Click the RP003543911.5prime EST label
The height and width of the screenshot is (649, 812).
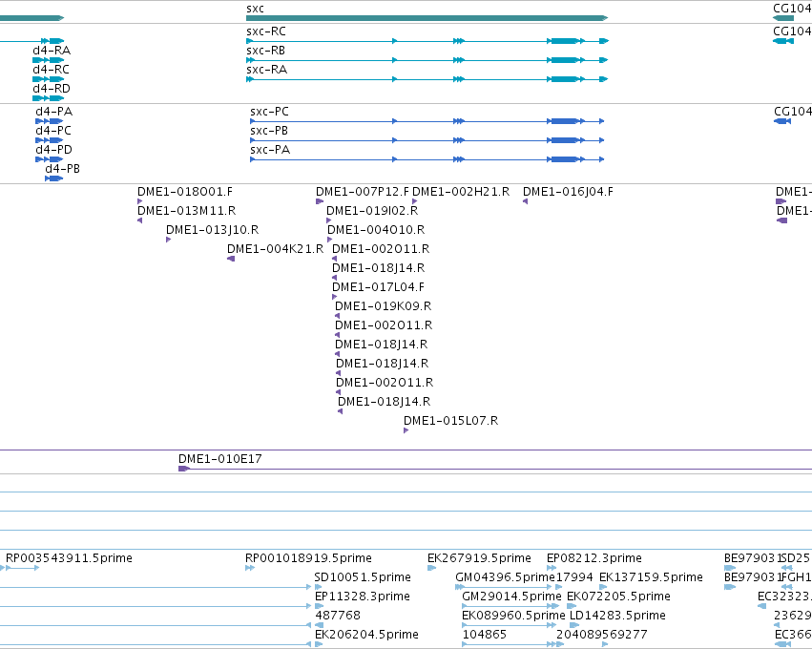click(69, 558)
